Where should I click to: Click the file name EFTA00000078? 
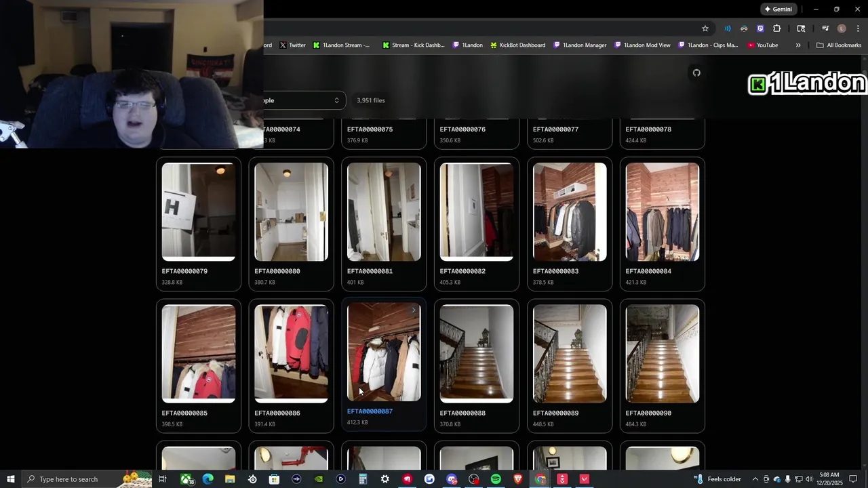pyautogui.click(x=648, y=129)
